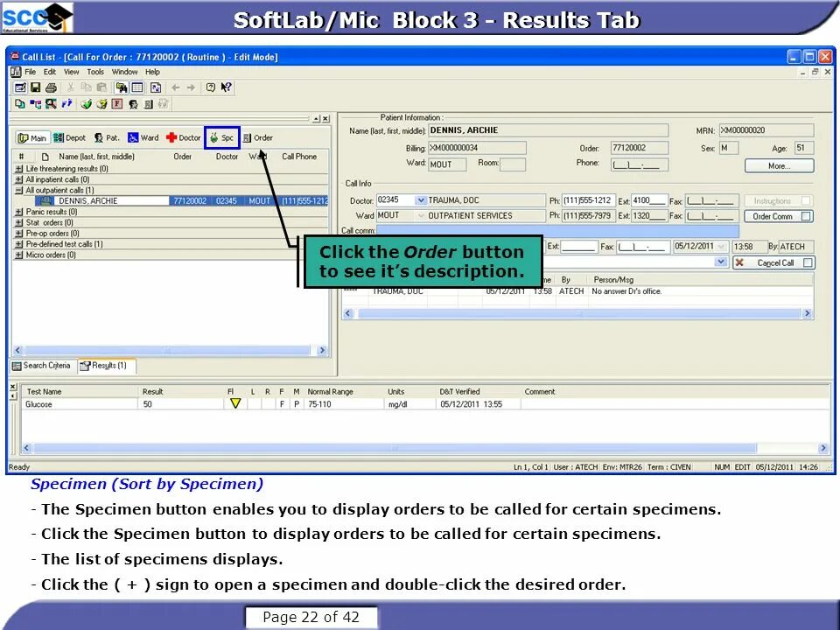Sort calls by Spc specimen button

[x=221, y=137]
